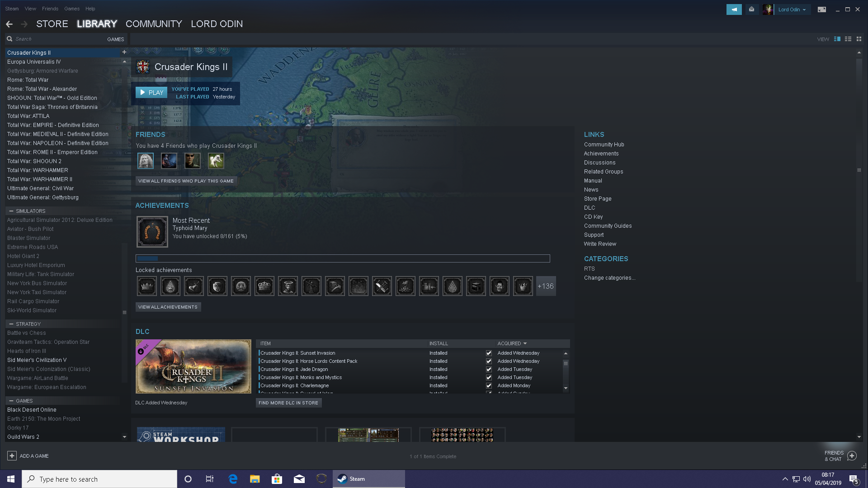Open the first friend avatar
This screenshot has height=488, width=868.
pos(146,161)
